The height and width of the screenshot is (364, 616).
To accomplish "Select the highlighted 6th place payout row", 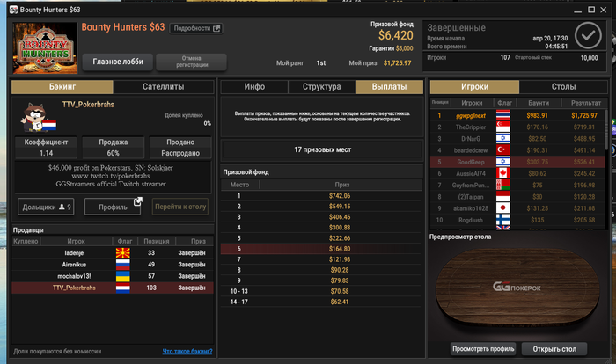I will (x=322, y=249).
